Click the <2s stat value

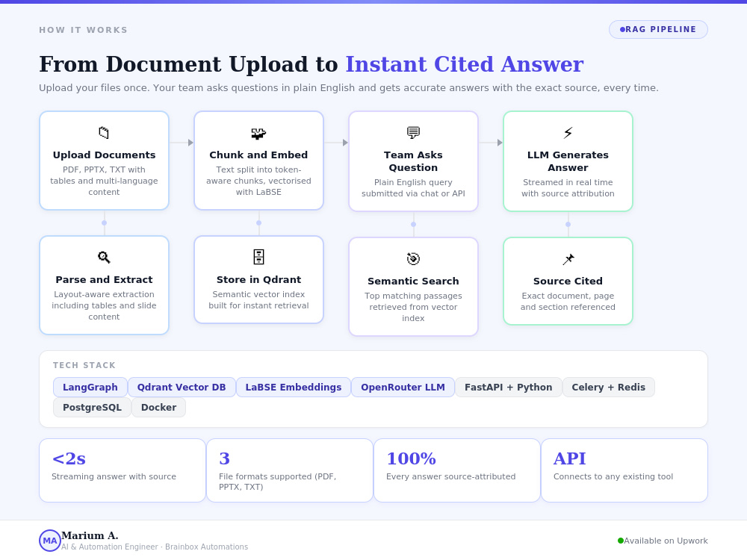coord(69,458)
